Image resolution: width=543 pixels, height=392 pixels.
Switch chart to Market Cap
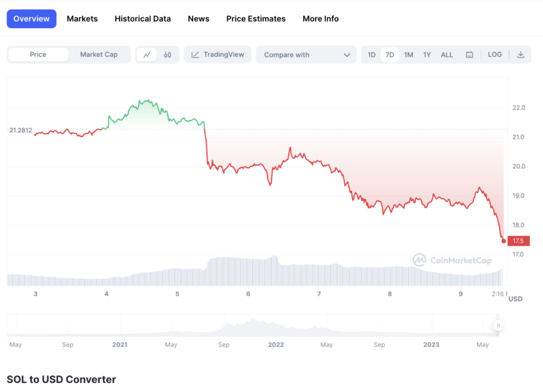pyautogui.click(x=98, y=55)
